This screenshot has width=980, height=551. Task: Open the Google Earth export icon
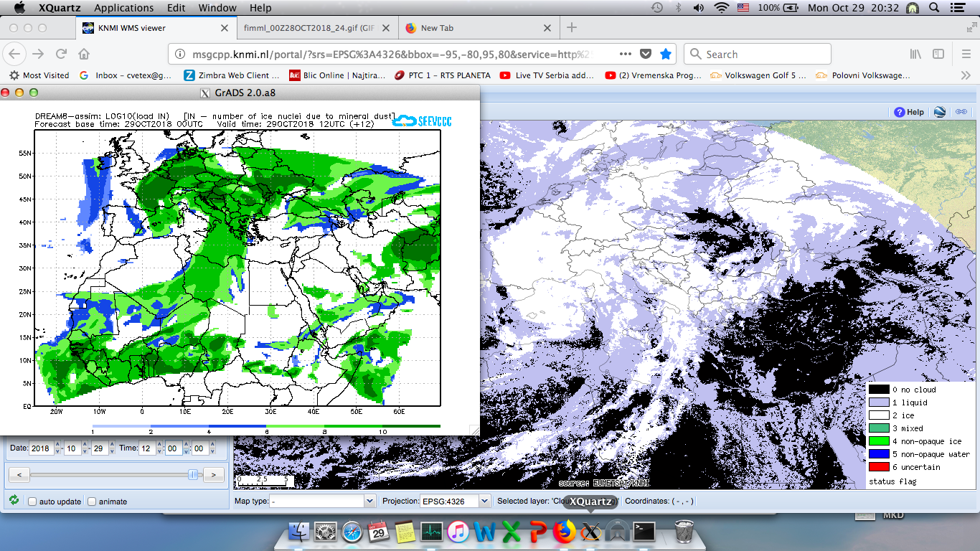coord(940,111)
